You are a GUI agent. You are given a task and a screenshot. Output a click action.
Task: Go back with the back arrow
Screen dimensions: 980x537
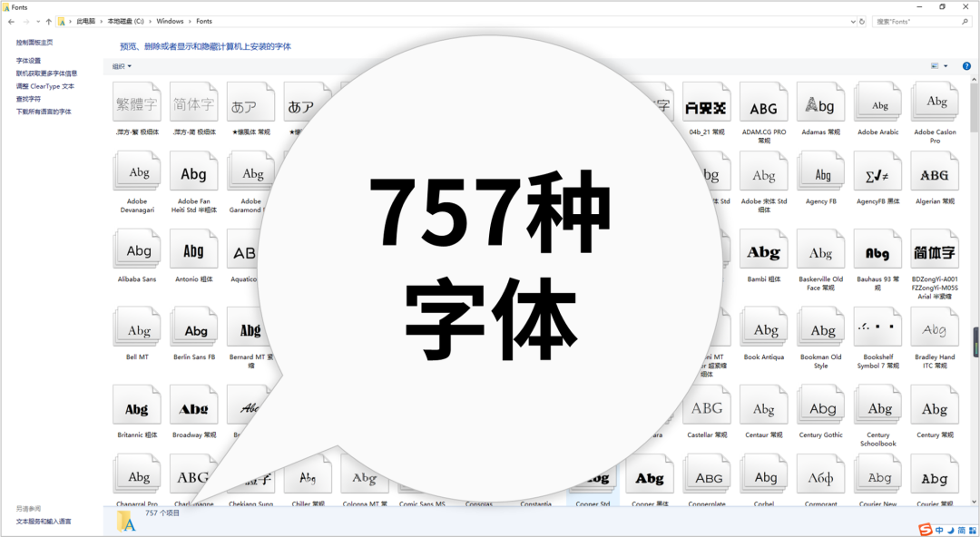pyautogui.click(x=11, y=21)
